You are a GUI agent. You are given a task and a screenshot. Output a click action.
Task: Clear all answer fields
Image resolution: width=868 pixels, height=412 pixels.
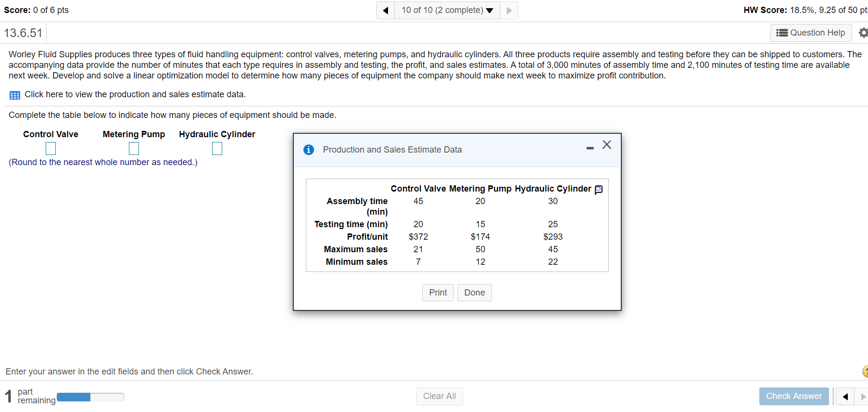click(440, 396)
